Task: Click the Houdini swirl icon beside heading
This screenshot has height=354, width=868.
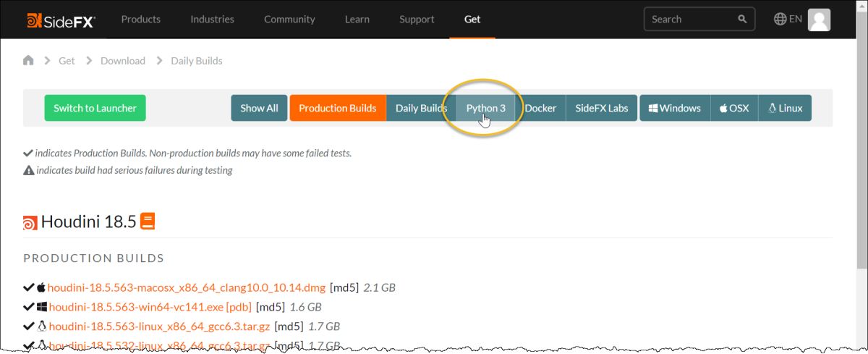Action: point(30,222)
